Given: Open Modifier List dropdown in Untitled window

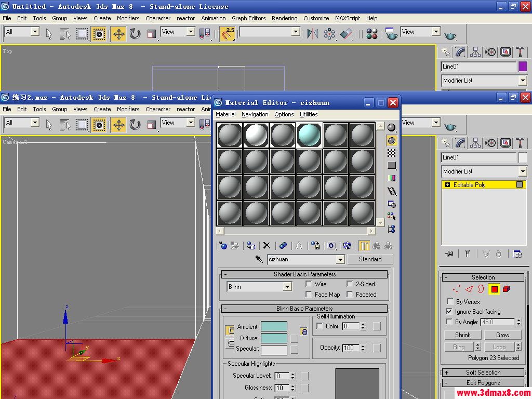Looking at the screenshot, I should pos(523,81).
